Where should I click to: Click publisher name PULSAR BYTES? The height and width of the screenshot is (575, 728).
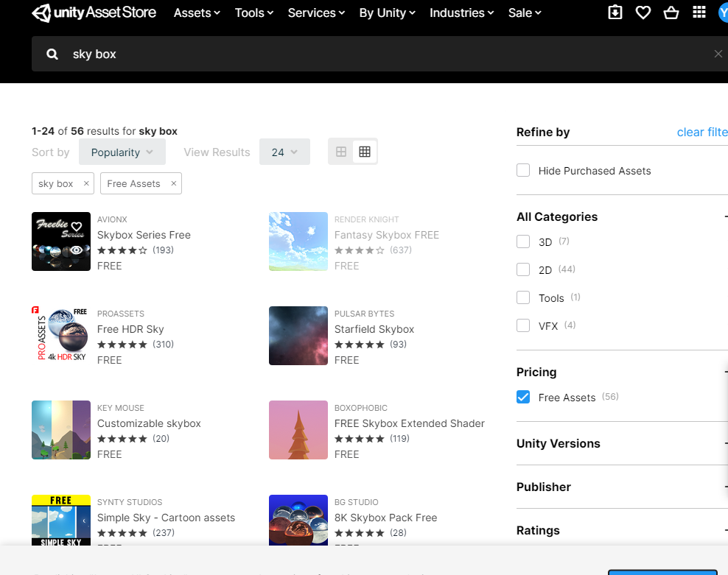(x=365, y=314)
